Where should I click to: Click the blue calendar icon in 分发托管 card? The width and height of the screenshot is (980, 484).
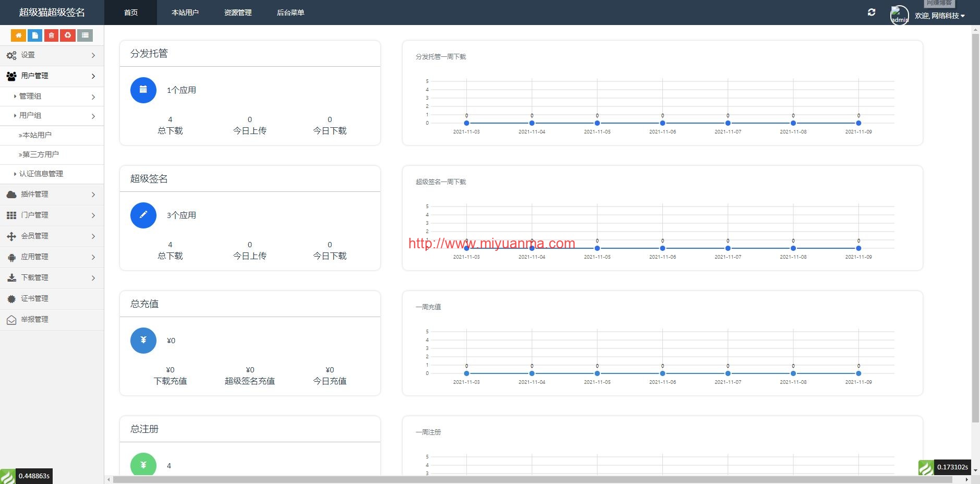pyautogui.click(x=143, y=90)
